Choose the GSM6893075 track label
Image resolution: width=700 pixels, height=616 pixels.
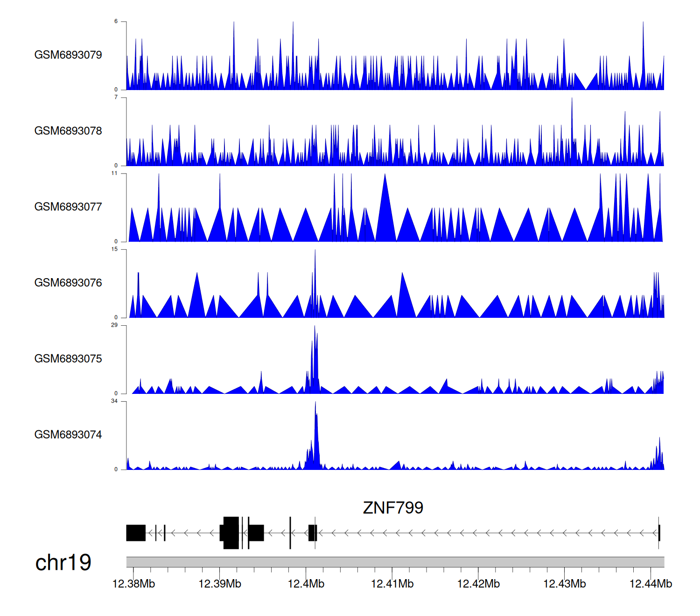pyautogui.click(x=68, y=359)
